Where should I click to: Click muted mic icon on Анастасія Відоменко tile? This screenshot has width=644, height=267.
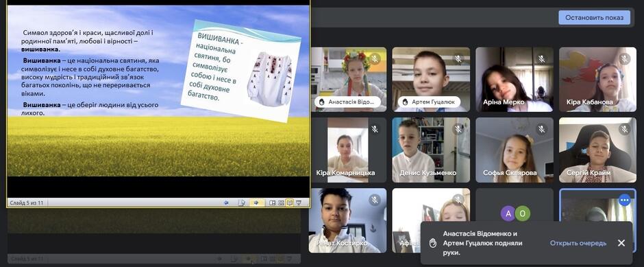375,58
